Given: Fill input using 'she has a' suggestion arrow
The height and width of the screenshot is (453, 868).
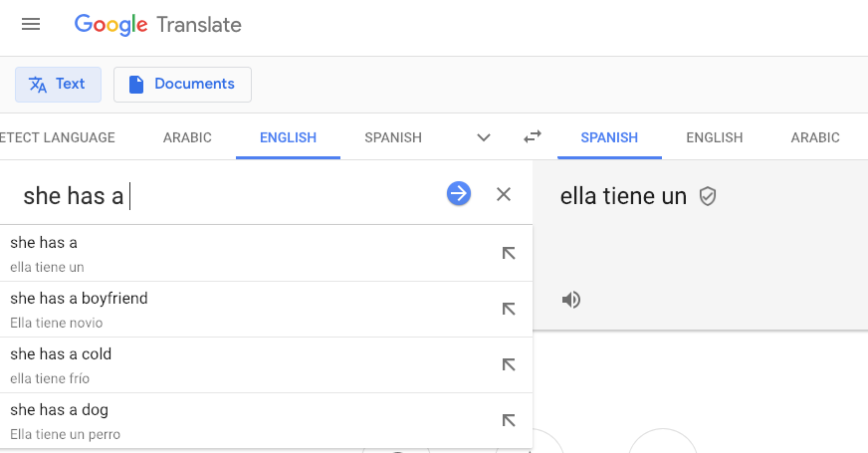Looking at the screenshot, I should [x=509, y=253].
